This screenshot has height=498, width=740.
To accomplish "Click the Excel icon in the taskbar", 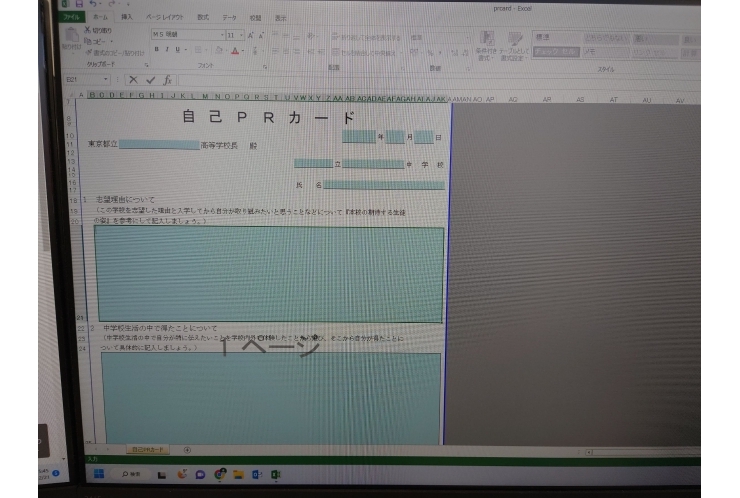I will click(x=276, y=474).
